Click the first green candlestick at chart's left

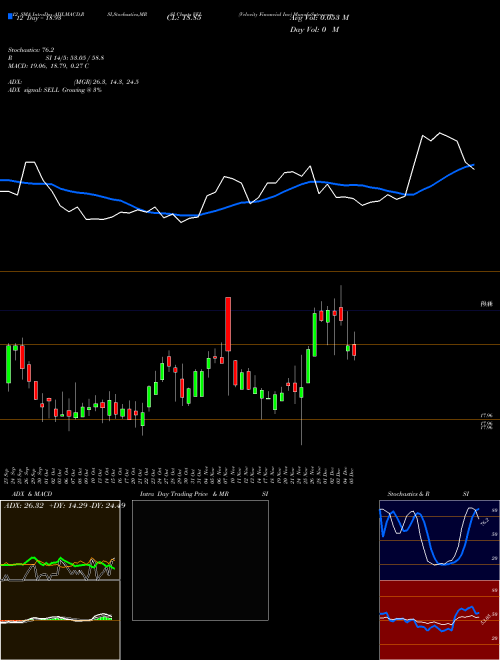pos(8,364)
